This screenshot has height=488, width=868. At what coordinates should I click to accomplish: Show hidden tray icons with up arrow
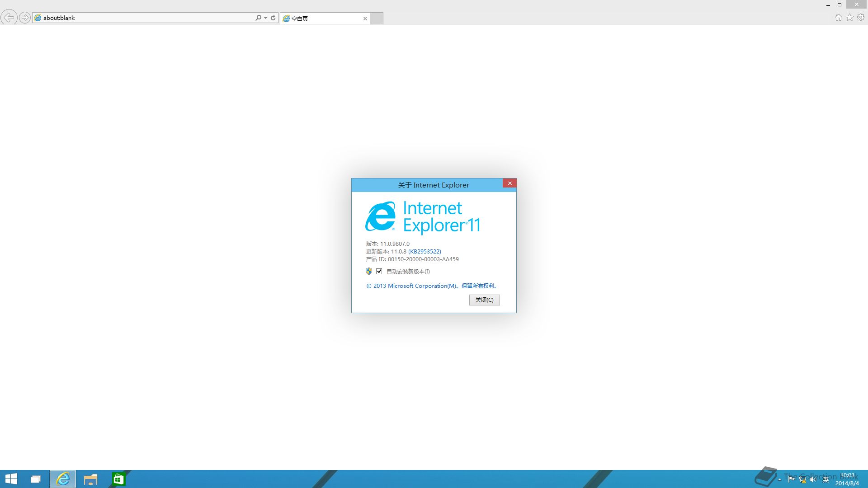tap(779, 479)
